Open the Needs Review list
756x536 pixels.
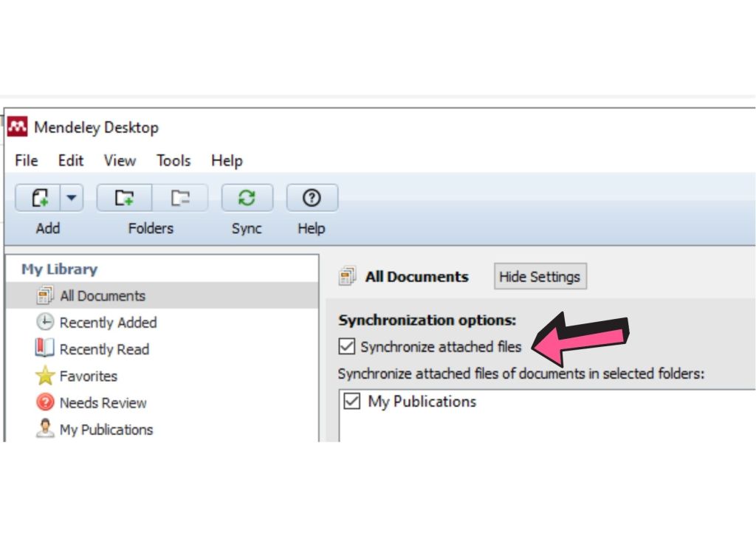click(x=103, y=403)
